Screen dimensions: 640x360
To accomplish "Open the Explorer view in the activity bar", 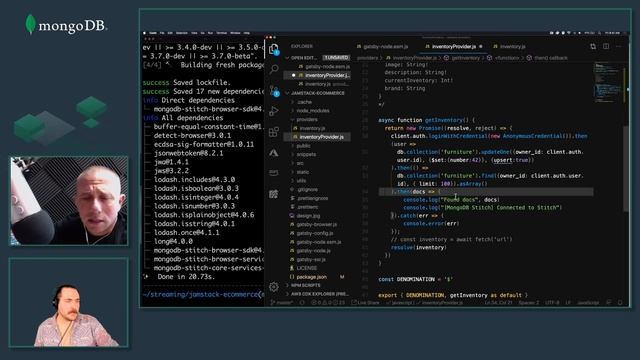I will [x=274, y=49].
